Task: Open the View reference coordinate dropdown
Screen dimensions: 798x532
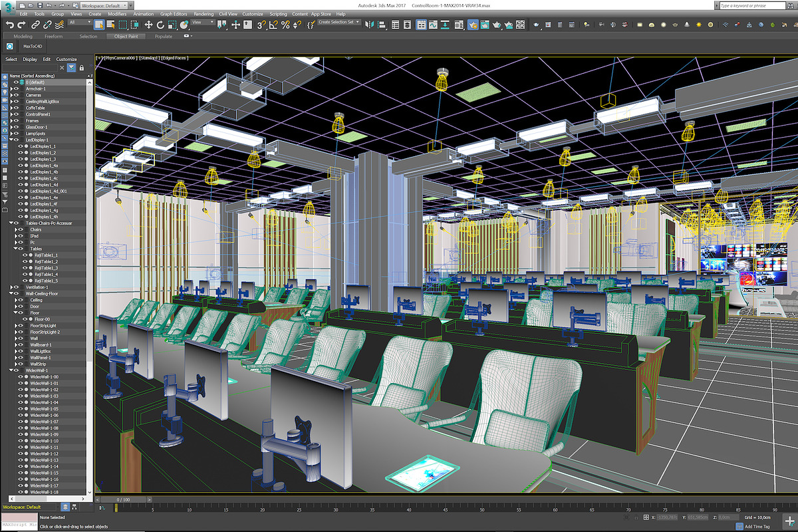Action: point(204,22)
